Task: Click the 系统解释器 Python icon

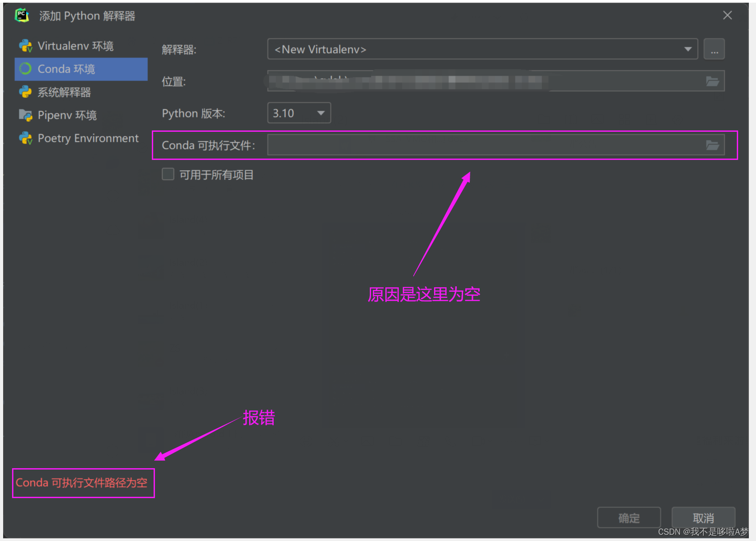Action: point(25,92)
